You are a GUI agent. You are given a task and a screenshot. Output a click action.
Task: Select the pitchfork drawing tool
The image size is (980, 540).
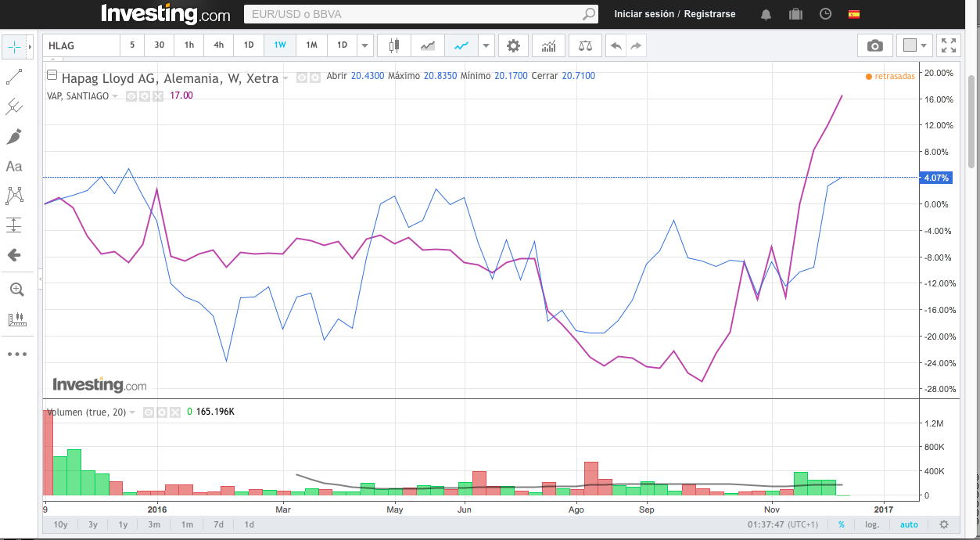[x=14, y=106]
